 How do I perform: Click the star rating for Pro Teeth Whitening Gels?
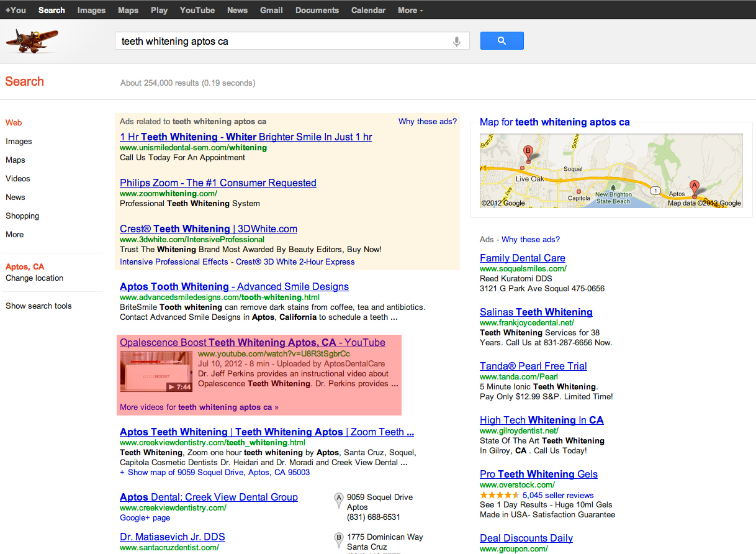point(500,495)
